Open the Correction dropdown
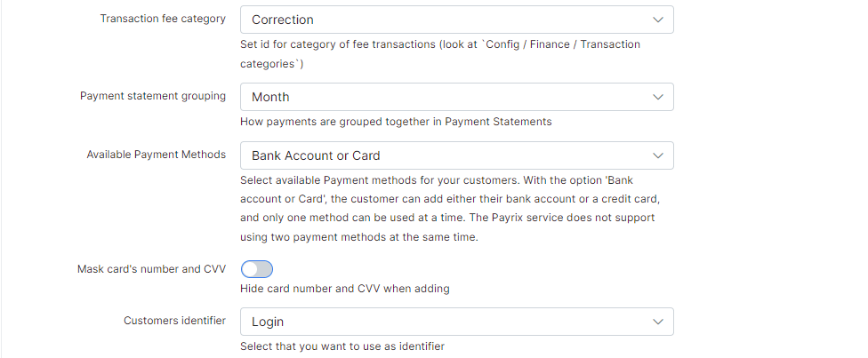 445,20
